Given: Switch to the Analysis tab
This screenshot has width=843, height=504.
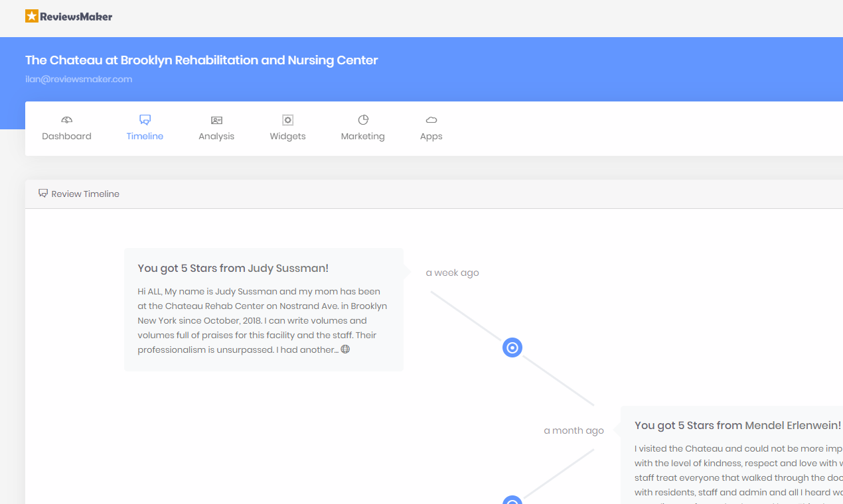Looking at the screenshot, I should pos(216,129).
